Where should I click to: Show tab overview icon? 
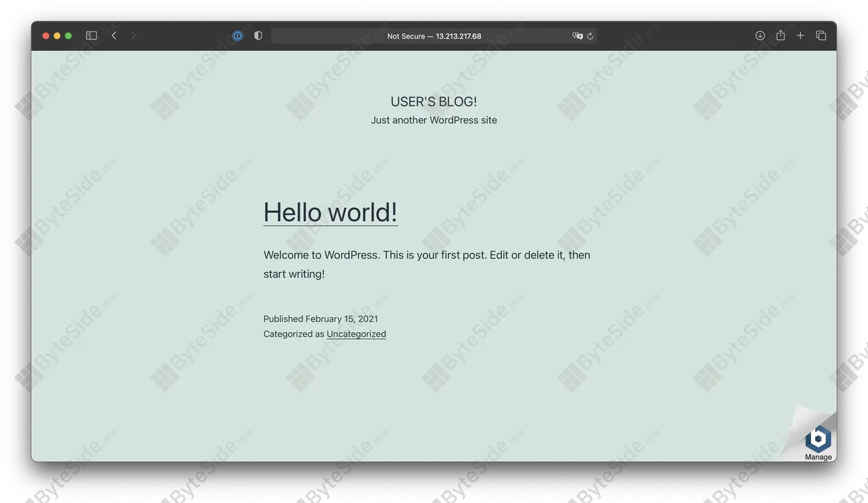click(x=821, y=36)
